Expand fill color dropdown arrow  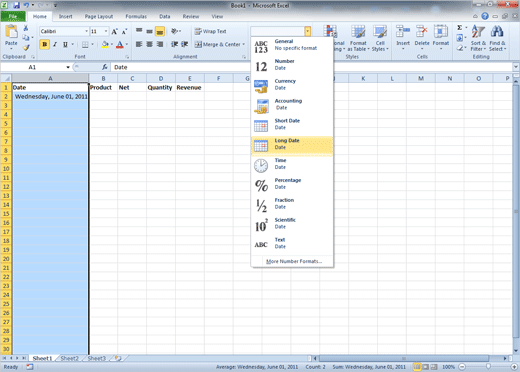(112, 44)
